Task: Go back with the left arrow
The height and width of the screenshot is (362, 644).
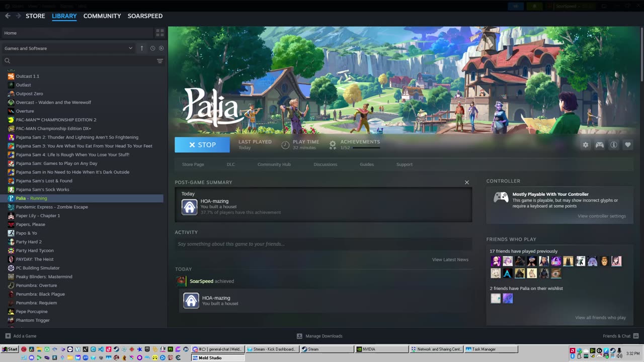Action: tap(8, 16)
